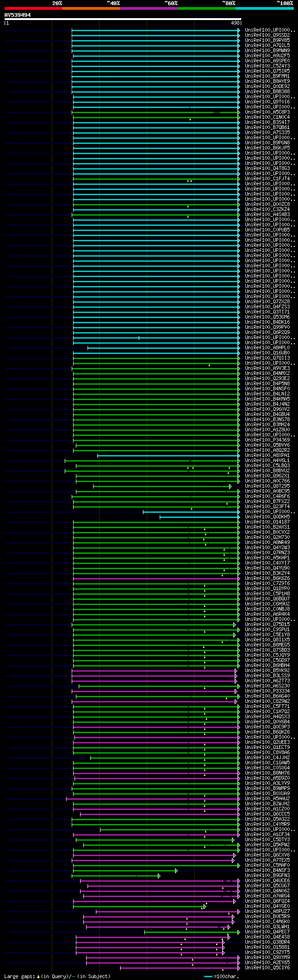The width and height of the screenshot is (298, 980).
Task: Select hit label UniRef100_B6K6Z6
Action: click(x=267, y=578)
